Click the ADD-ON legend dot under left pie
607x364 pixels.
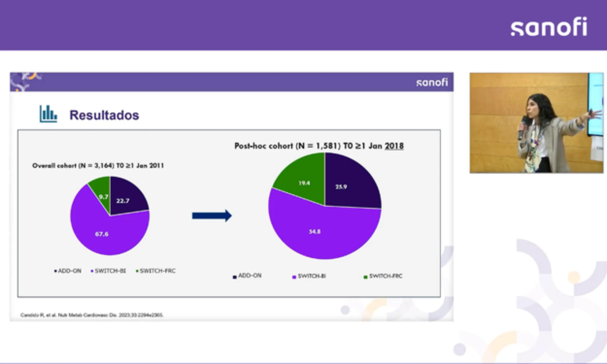click(55, 271)
